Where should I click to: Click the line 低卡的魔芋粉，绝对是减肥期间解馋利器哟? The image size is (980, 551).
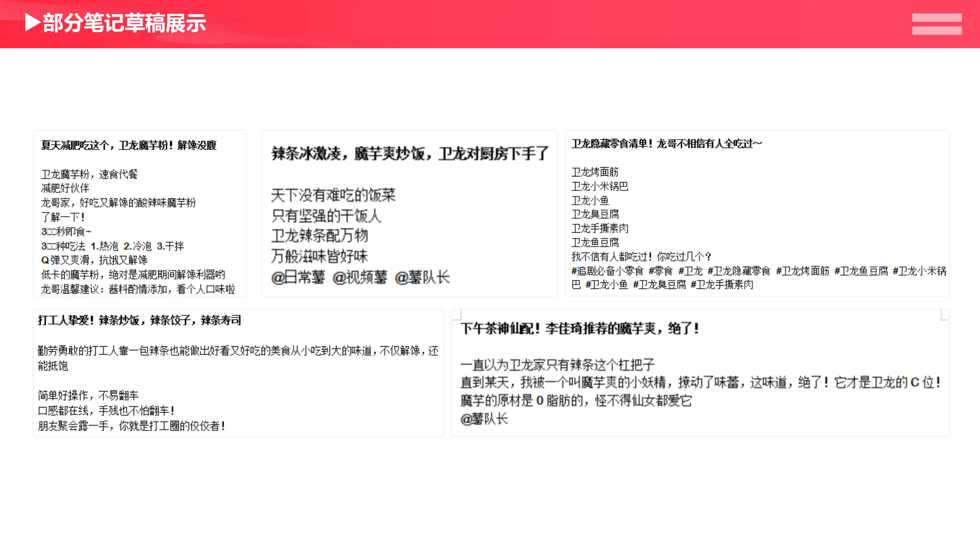pos(133,274)
